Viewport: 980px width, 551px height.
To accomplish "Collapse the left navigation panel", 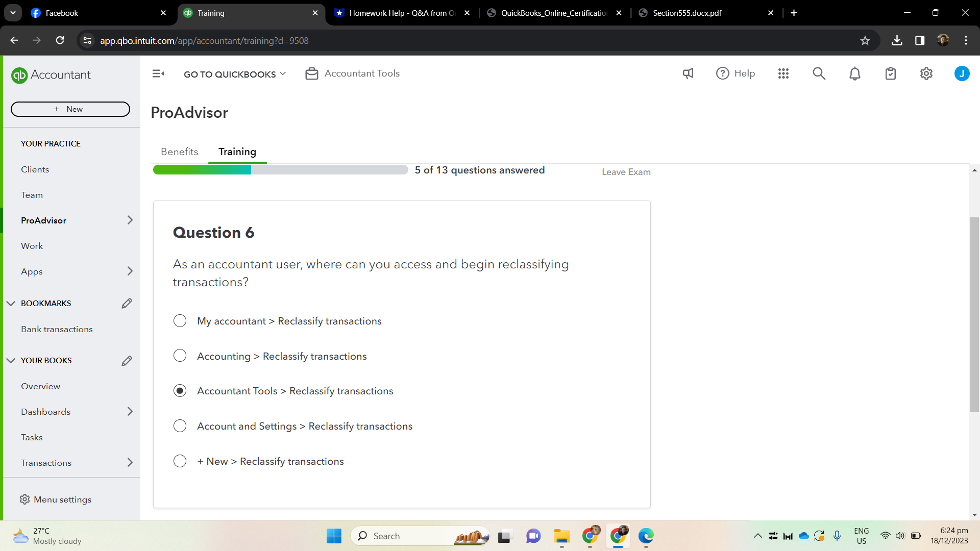I will pos(158,73).
